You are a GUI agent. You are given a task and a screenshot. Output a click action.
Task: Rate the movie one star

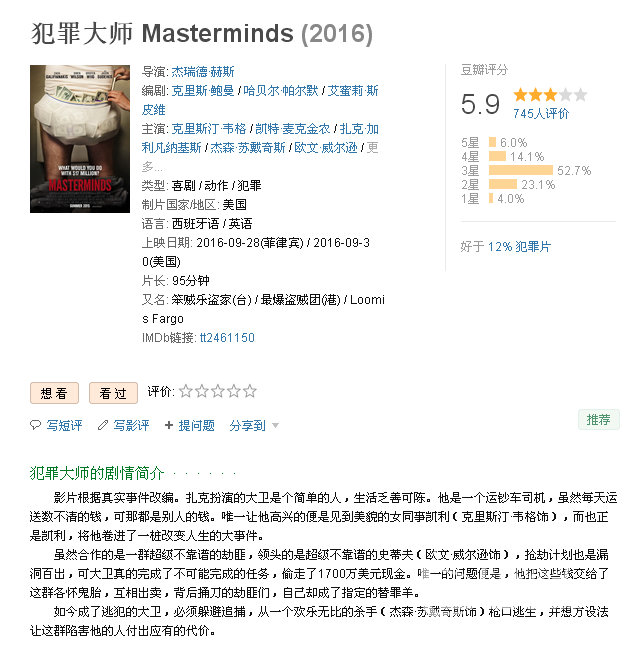[186, 391]
